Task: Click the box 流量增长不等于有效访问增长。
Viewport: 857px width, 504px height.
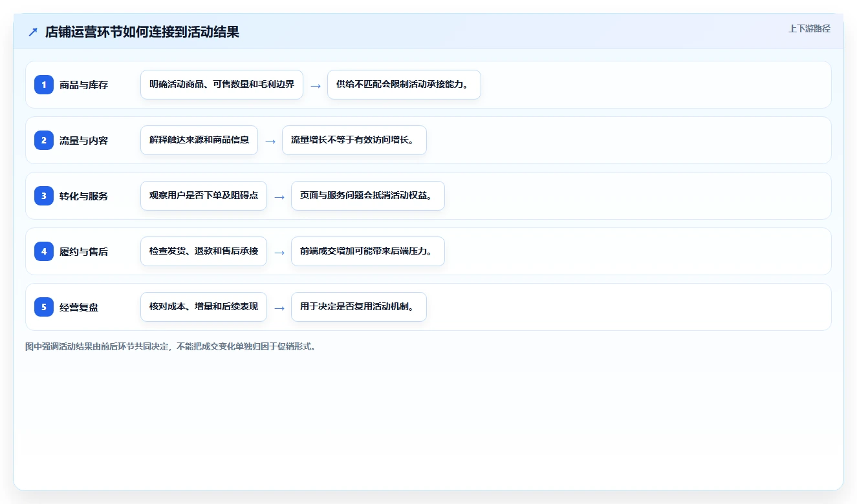Action: tap(354, 140)
